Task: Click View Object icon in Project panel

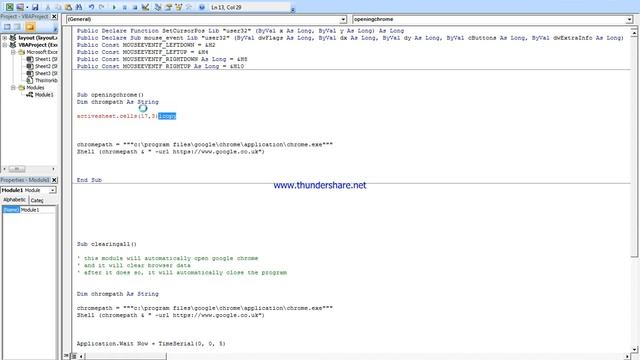Action: 18,27
